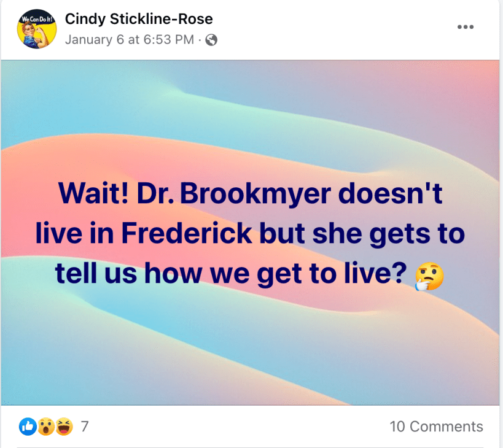Click the globe public audience icon
This screenshot has height=448, width=503.
[211, 40]
